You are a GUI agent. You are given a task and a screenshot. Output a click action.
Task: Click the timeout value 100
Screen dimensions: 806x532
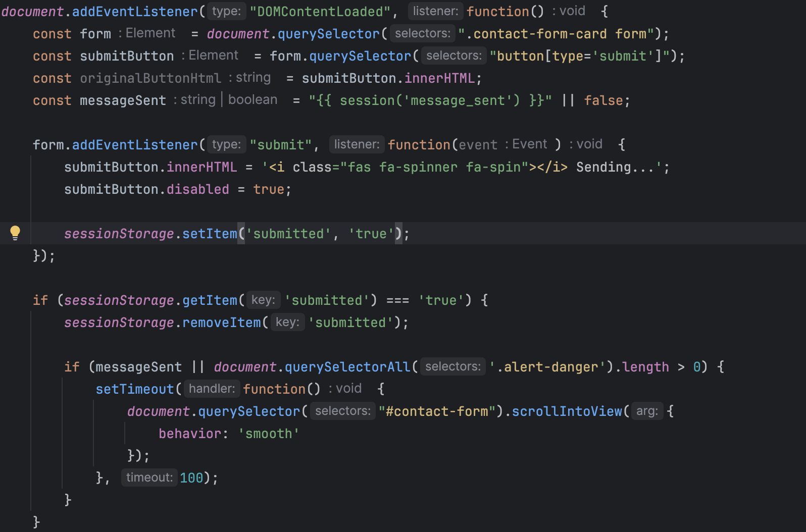coord(191,478)
